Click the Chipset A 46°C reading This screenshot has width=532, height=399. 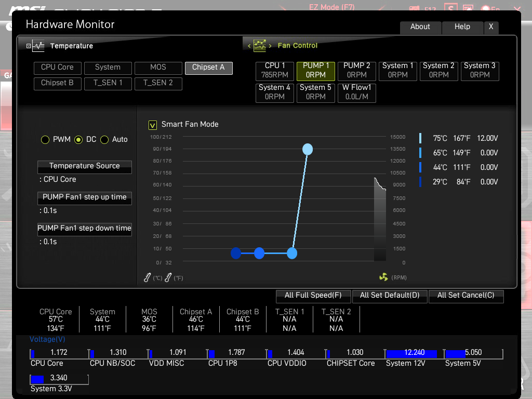(196, 320)
